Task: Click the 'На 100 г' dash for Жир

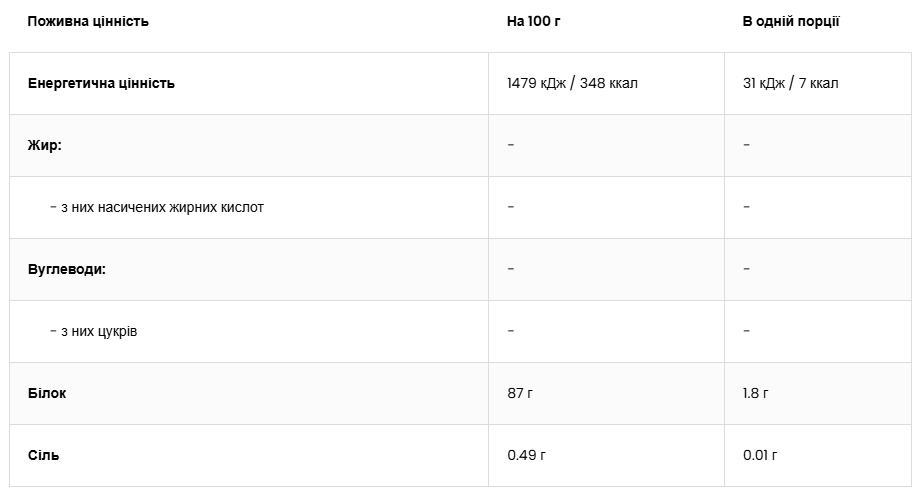Action: pyautogui.click(x=511, y=145)
